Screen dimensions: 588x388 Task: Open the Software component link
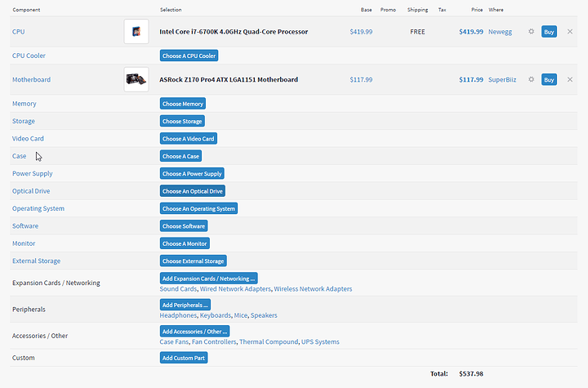(x=25, y=226)
